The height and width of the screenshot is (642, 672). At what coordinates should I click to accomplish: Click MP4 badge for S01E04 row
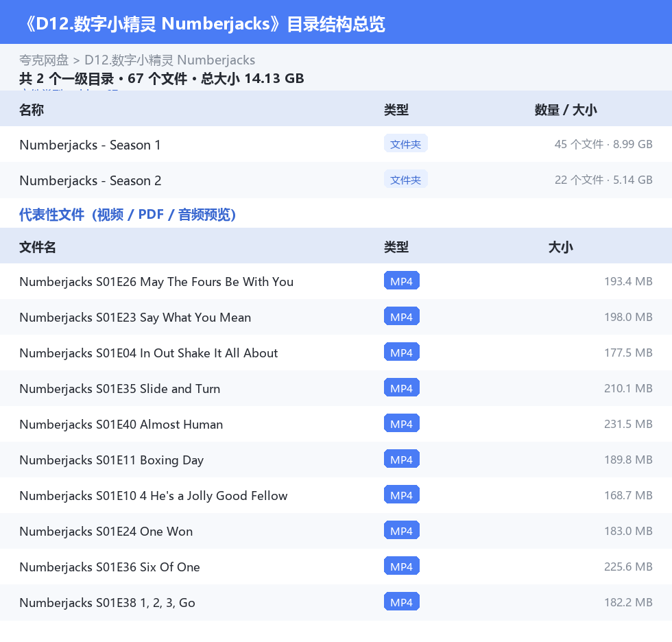tap(402, 352)
